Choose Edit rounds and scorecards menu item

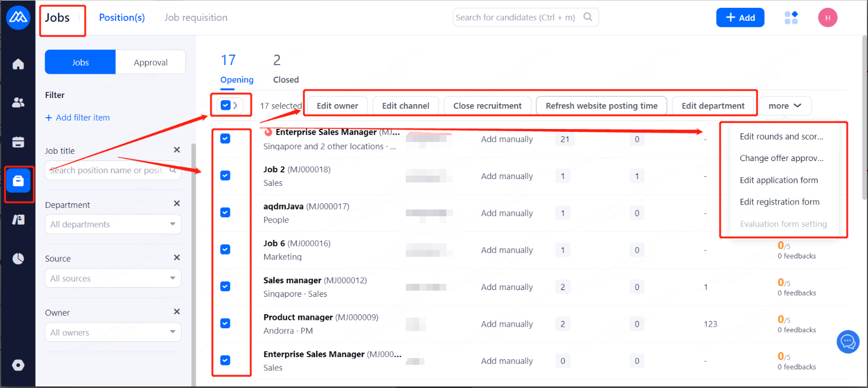(x=781, y=136)
